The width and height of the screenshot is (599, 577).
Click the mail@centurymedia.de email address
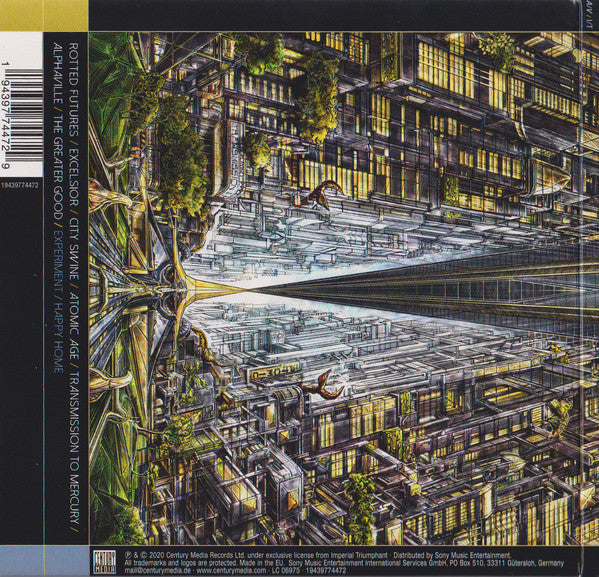click(x=158, y=571)
